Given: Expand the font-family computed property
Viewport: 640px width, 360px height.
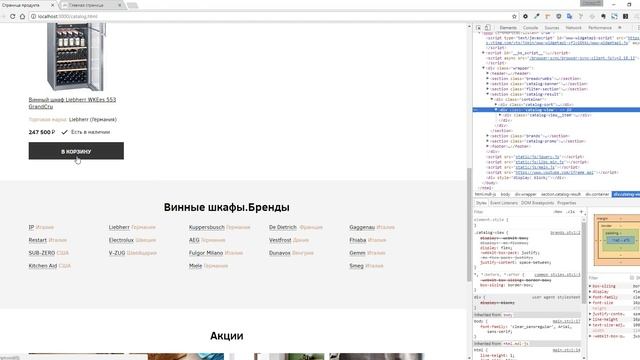Looking at the screenshot, I should tap(590, 298).
